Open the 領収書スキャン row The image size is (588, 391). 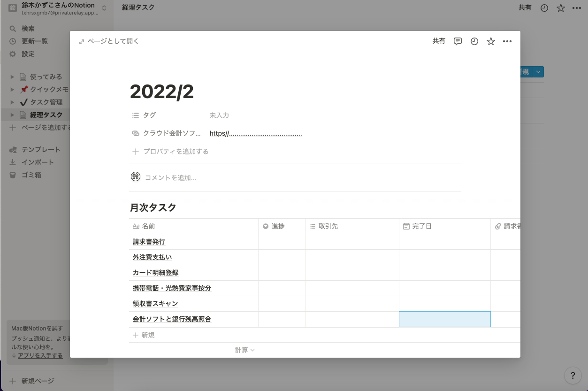pos(155,304)
